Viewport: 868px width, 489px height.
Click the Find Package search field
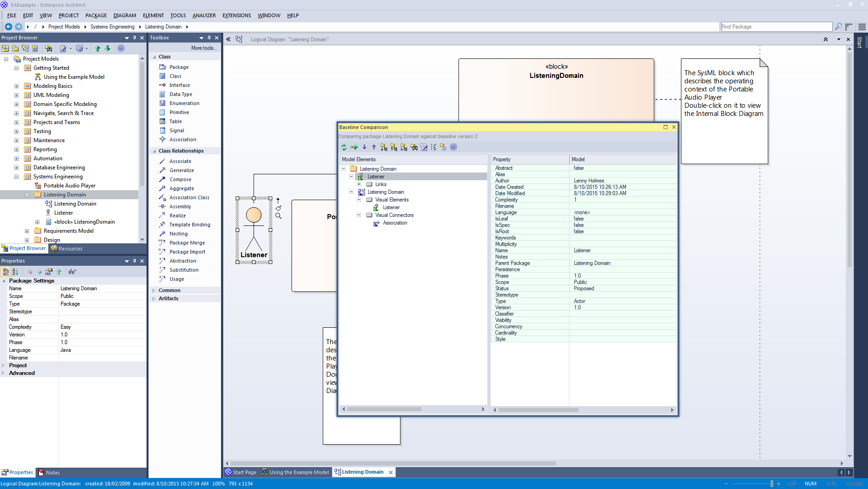(776, 27)
